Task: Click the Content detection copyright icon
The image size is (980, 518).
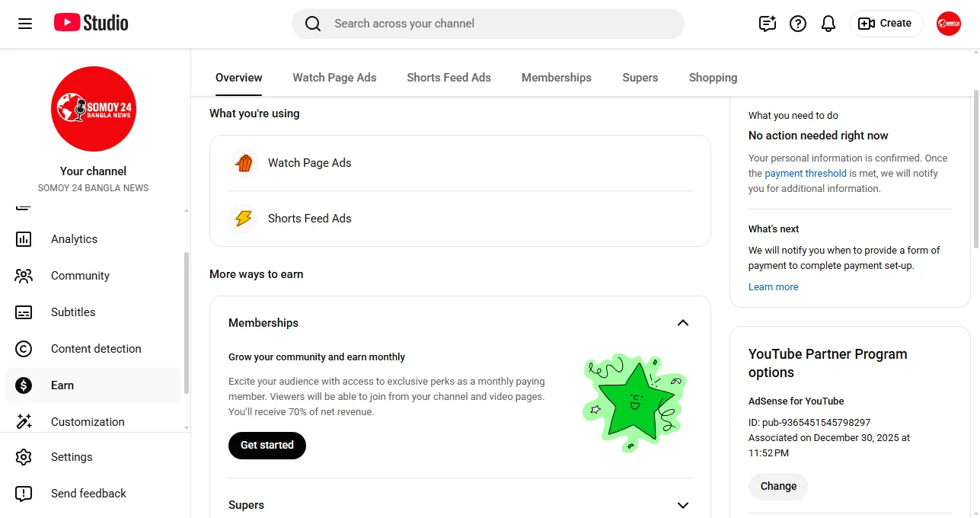Action: pos(24,349)
